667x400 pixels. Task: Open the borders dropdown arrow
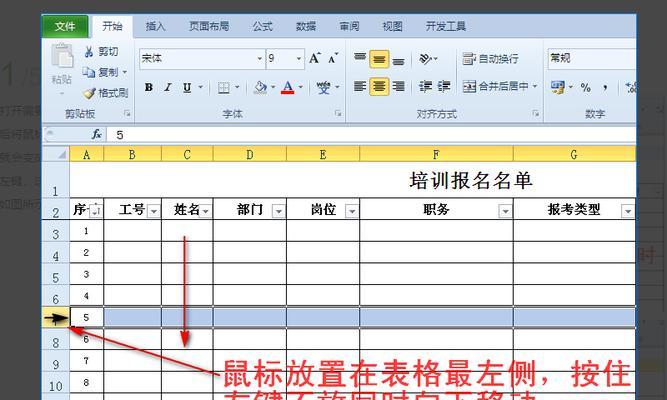[x=237, y=87]
